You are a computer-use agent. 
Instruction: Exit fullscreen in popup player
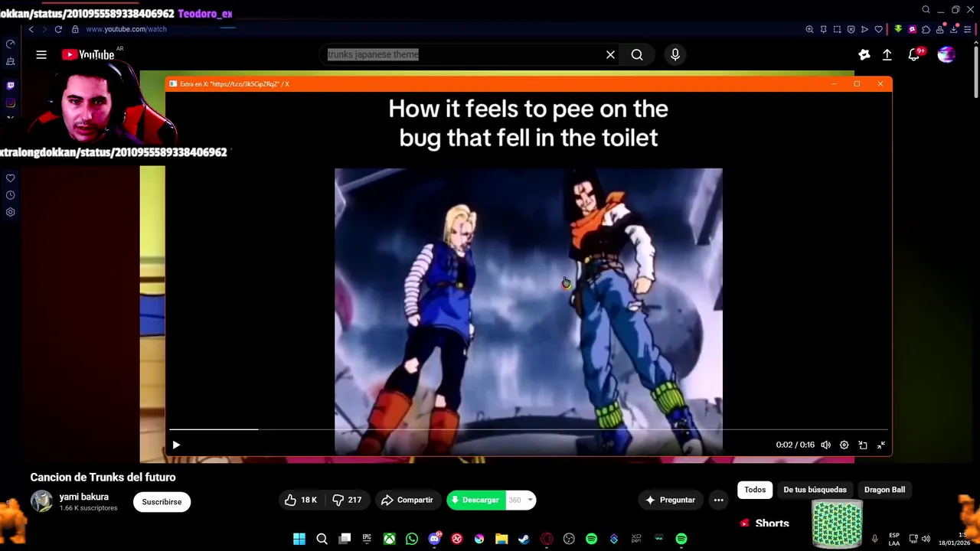point(881,445)
